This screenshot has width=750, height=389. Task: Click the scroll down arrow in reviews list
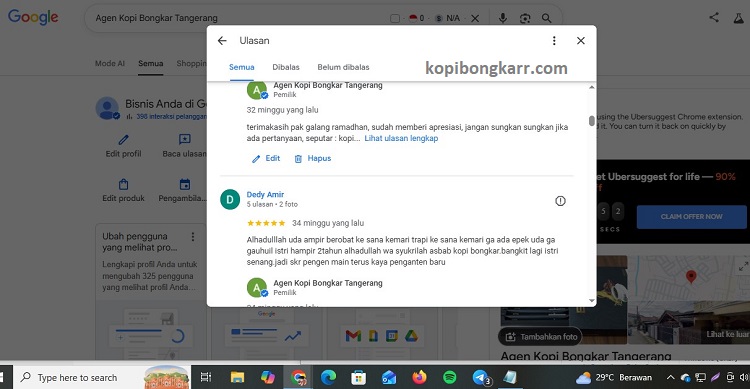(592, 301)
